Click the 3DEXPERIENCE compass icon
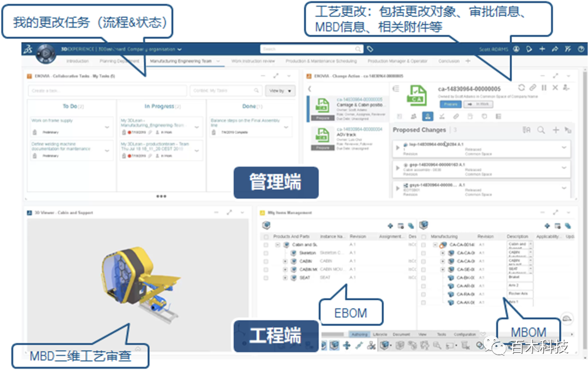 [x=45, y=54]
